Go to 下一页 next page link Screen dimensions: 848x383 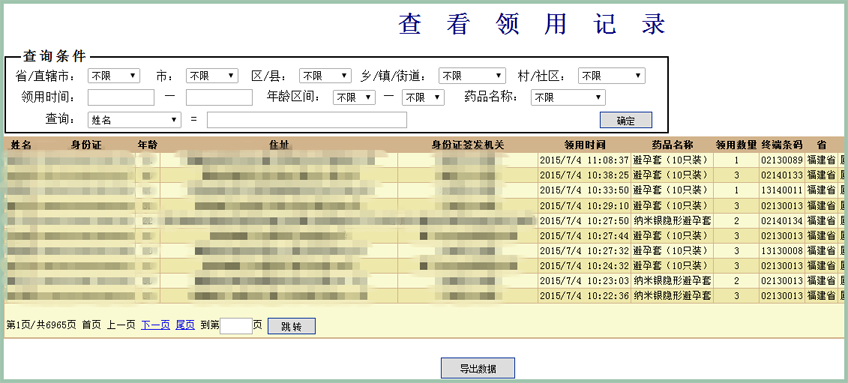coord(155,325)
